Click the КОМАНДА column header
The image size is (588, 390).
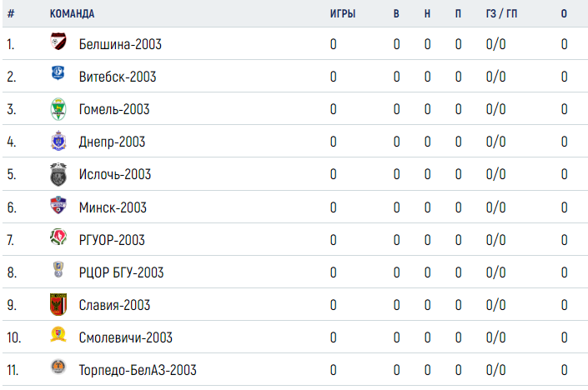[72, 14]
